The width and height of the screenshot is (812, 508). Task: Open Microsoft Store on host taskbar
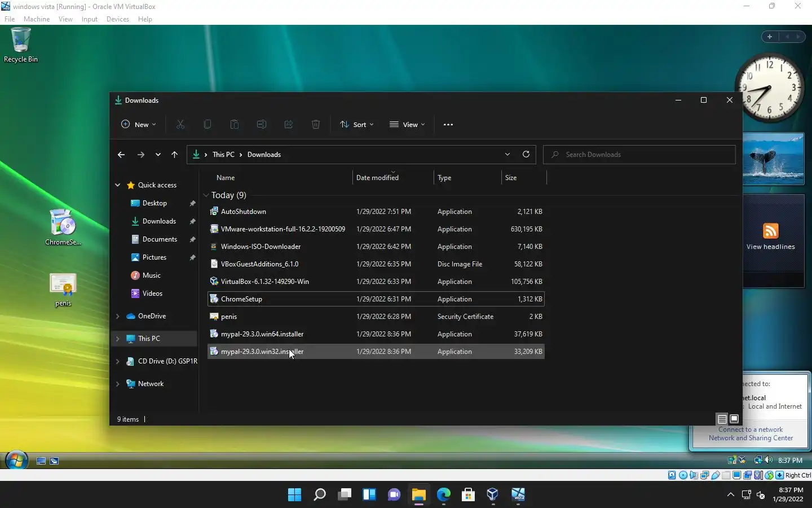(468, 495)
